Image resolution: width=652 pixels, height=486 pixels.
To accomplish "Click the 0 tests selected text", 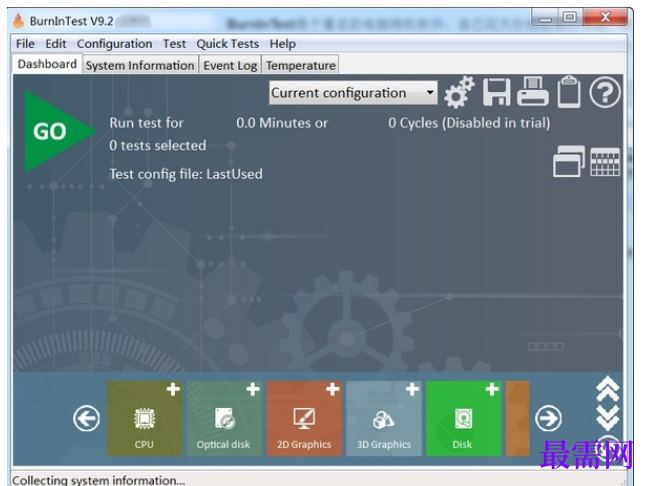I will (158, 146).
